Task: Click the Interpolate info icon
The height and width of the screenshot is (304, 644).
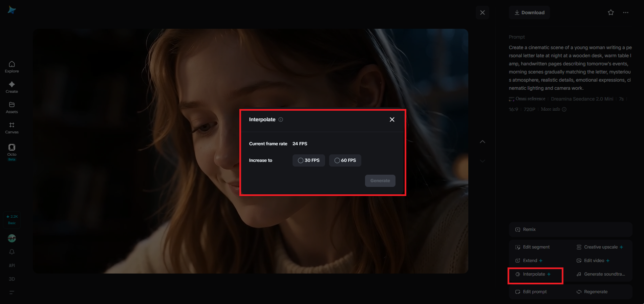Action: (x=281, y=120)
